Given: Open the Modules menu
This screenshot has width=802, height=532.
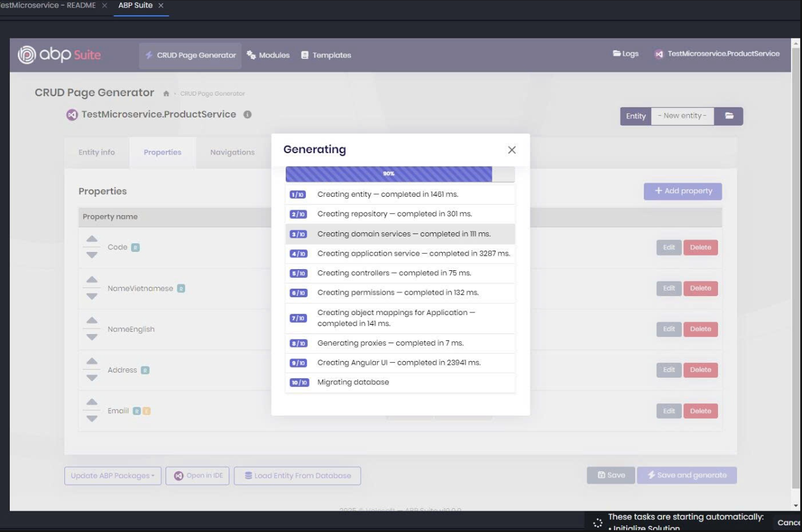Looking at the screenshot, I should click(x=268, y=55).
